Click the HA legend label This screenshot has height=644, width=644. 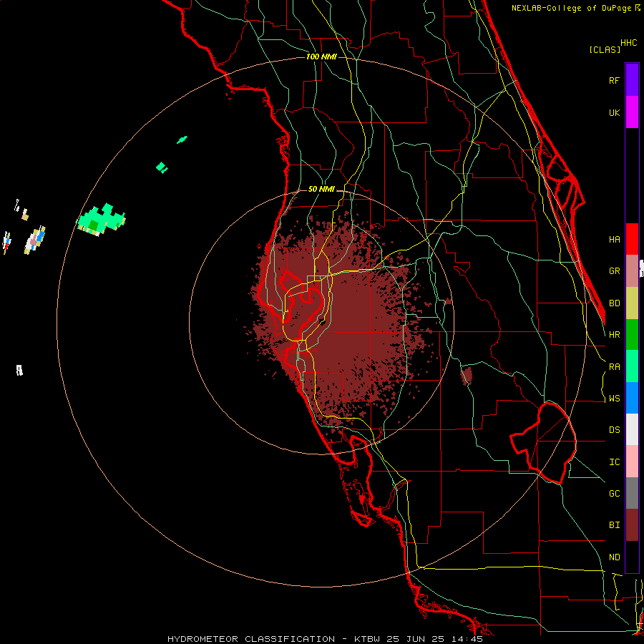click(614, 239)
